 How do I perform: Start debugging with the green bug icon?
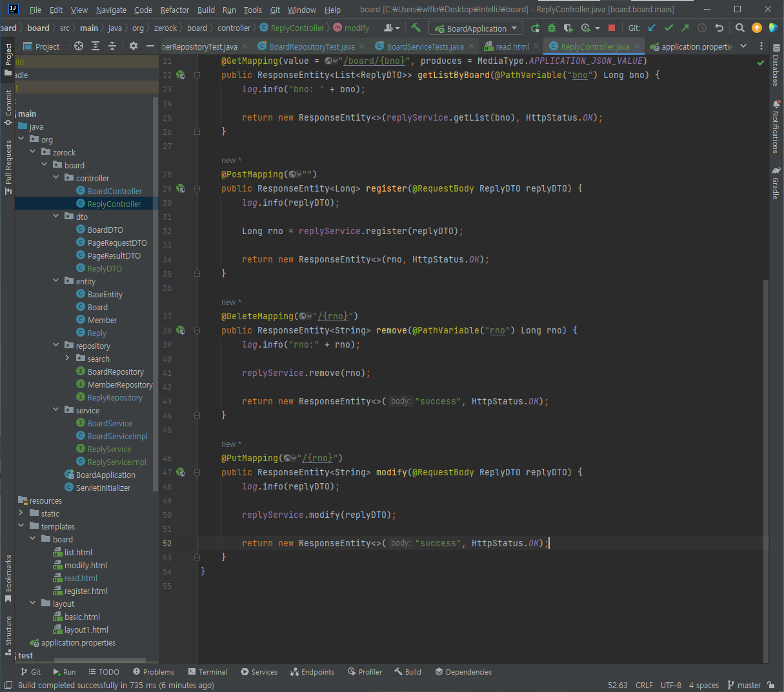pyautogui.click(x=551, y=28)
